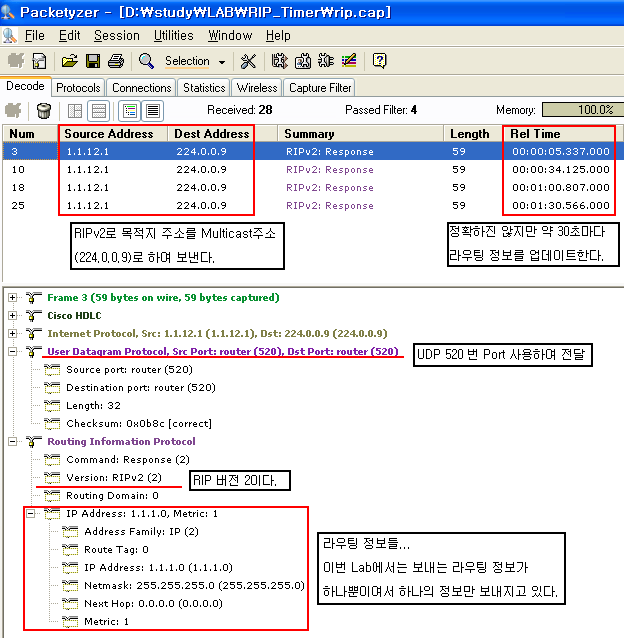The height and width of the screenshot is (638, 624).
Task: Select the Netmask: 255.255.255.0 field
Action: [194, 586]
